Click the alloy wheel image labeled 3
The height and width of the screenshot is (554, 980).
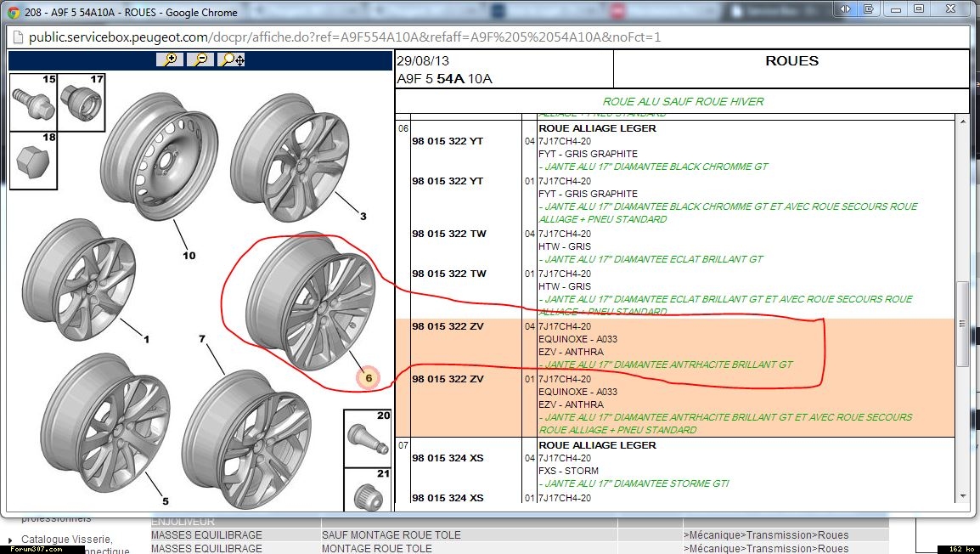[x=290, y=157]
